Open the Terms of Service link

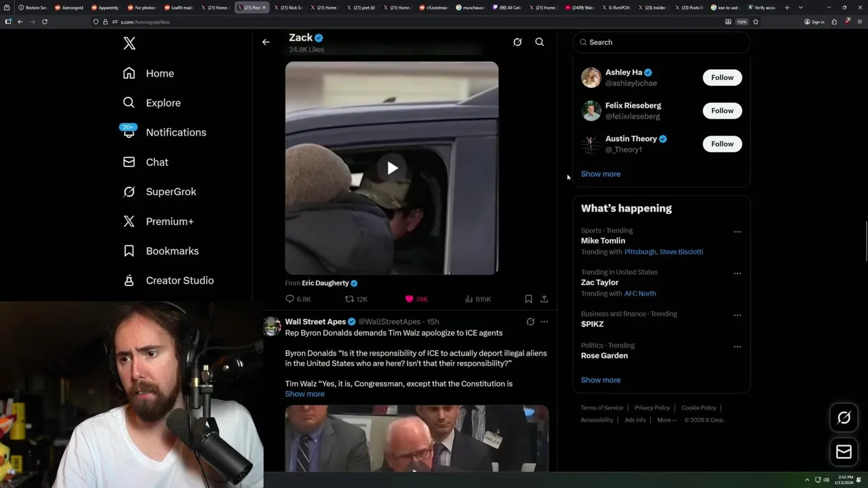(x=601, y=408)
